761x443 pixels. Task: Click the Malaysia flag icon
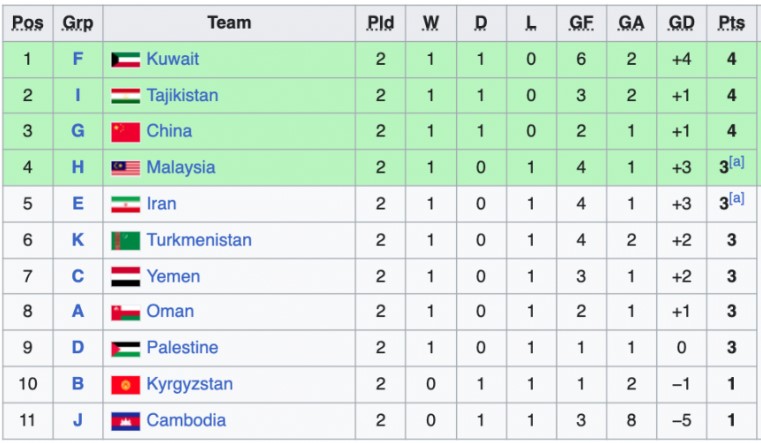click(126, 168)
